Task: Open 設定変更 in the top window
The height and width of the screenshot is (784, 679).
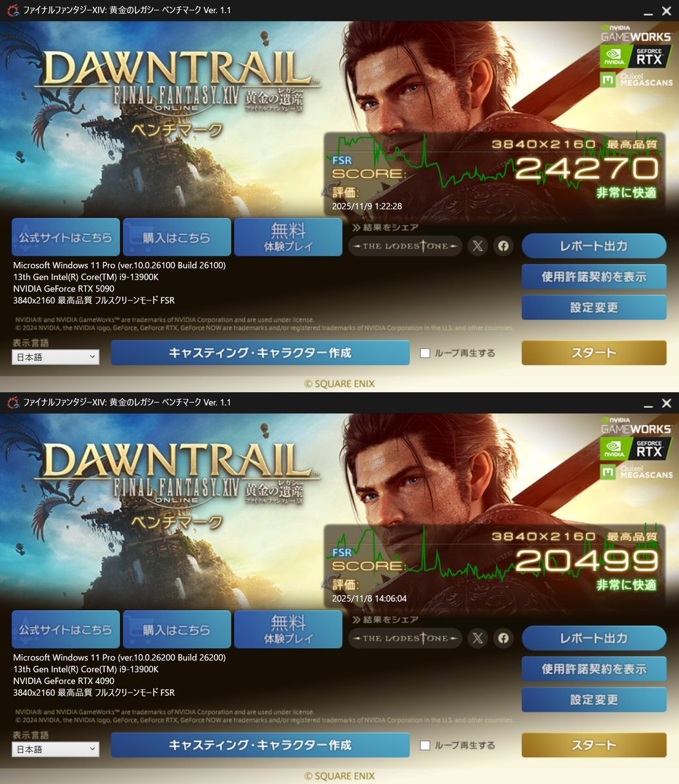Action: pos(594,307)
